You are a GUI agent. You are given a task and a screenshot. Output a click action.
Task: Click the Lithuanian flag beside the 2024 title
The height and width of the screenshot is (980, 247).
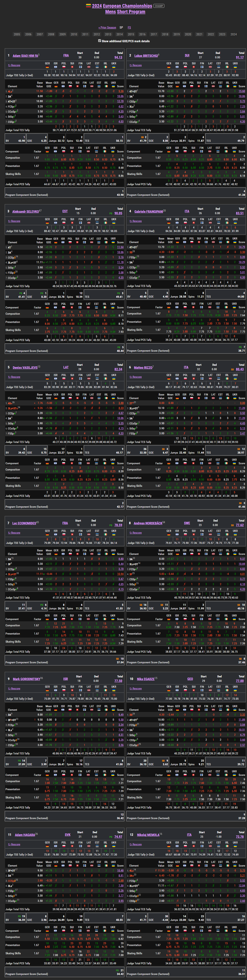[88, 6]
